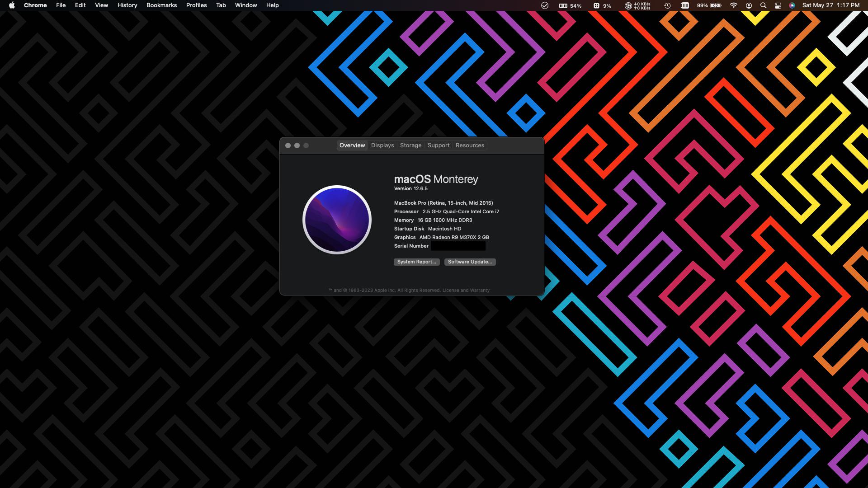
Task: Open the Bookmarks menu
Action: point(161,5)
